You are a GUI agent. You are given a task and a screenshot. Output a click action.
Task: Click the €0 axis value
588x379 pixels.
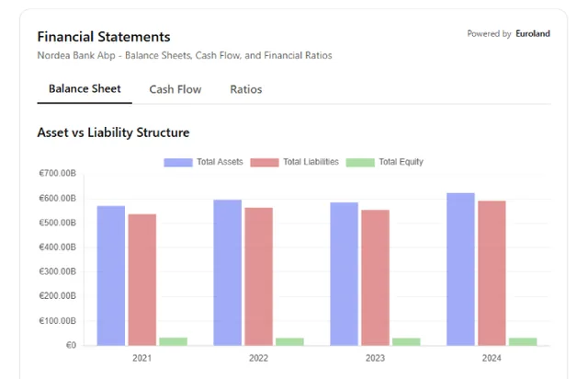pyautogui.click(x=71, y=345)
